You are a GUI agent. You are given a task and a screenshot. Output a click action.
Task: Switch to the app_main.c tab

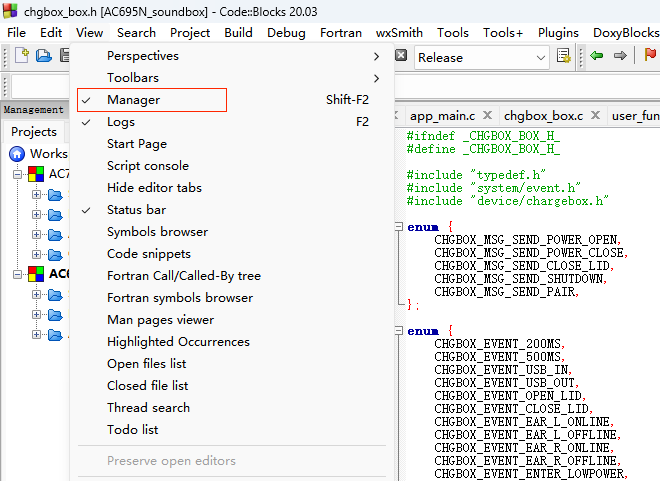442,116
